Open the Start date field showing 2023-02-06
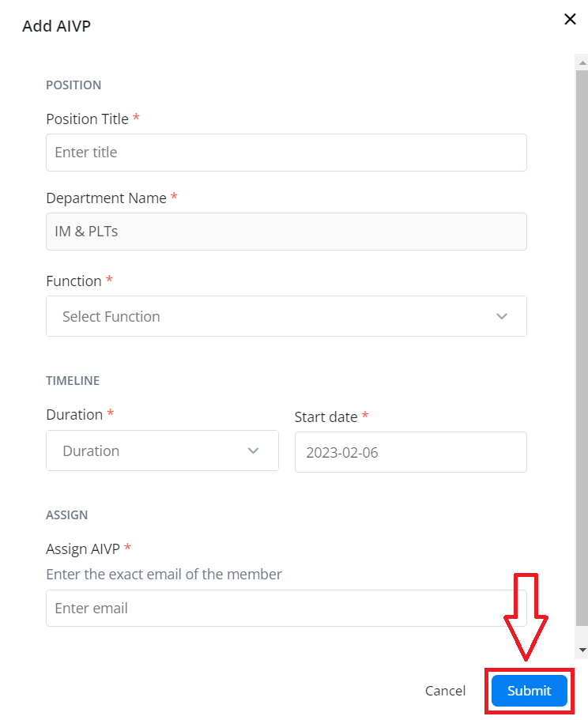This screenshot has height=720, width=588. [410, 452]
